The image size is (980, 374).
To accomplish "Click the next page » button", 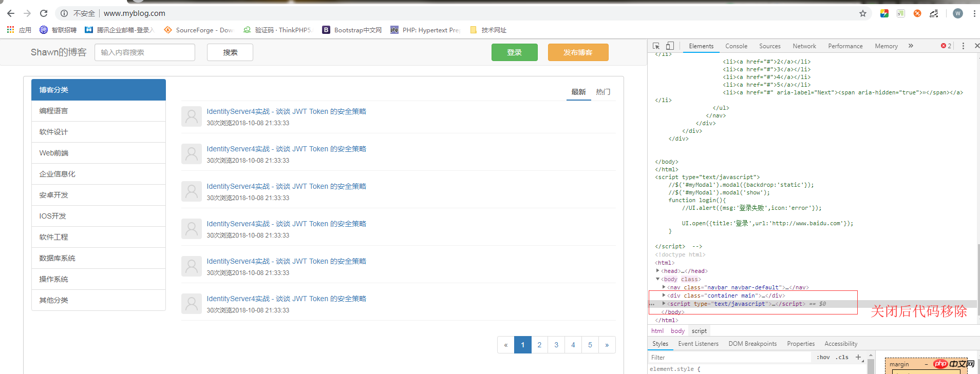I will (x=607, y=345).
